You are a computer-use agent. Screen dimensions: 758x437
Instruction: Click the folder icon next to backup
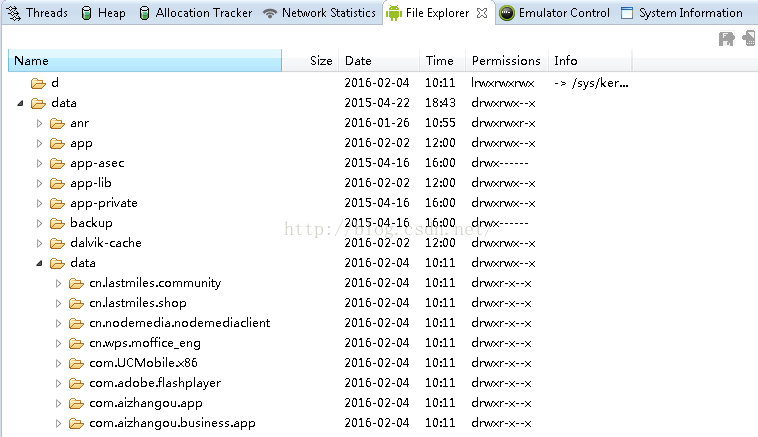[58, 223]
